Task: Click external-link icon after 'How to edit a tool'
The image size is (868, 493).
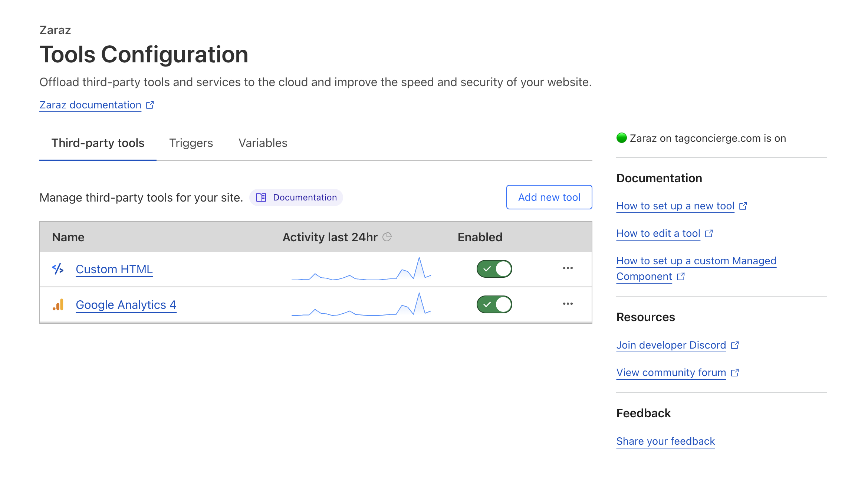Action: tap(709, 234)
